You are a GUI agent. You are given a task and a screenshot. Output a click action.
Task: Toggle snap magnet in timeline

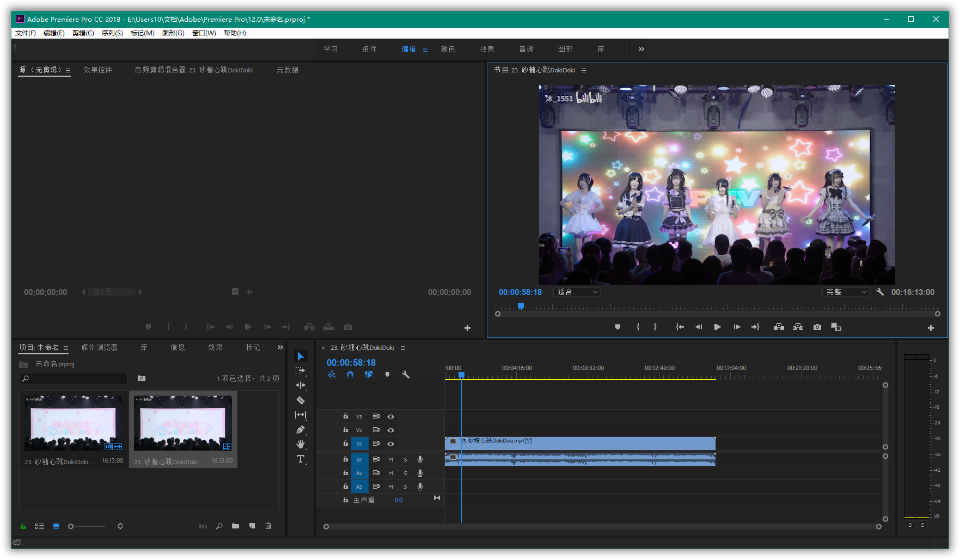tap(350, 374)
